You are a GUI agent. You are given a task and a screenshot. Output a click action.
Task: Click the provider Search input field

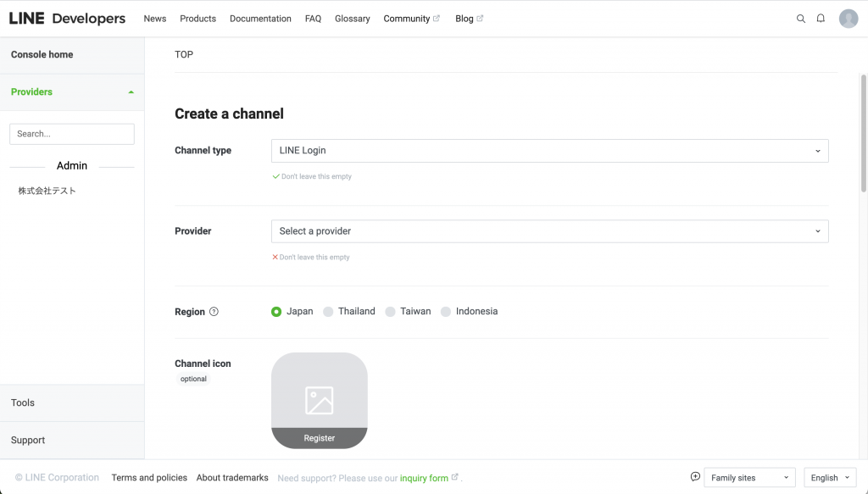[72, 134]
